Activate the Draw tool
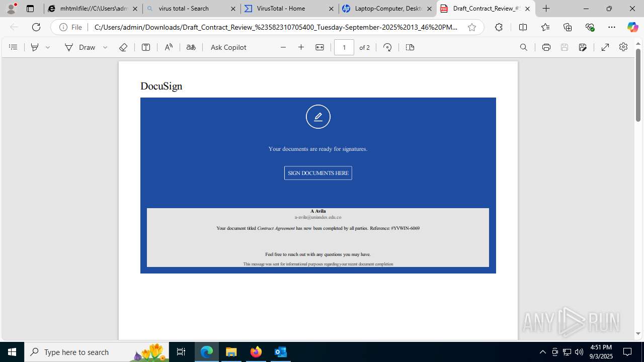 click(80, 47)
